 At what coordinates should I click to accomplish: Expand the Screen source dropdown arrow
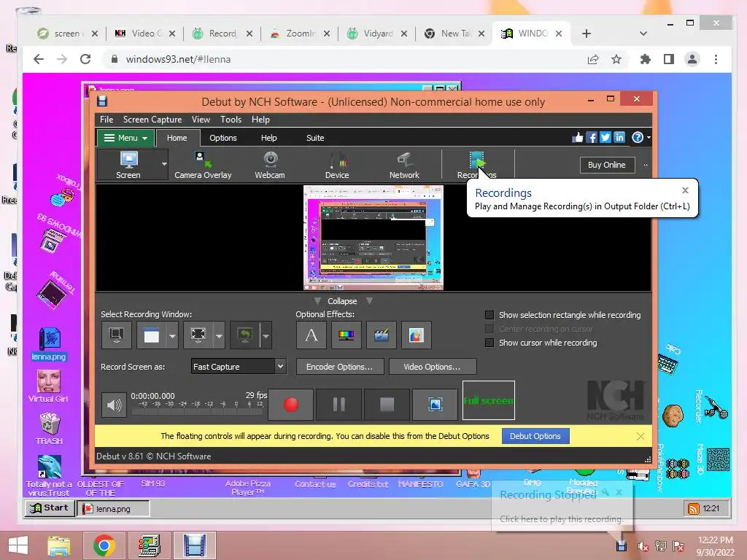tap(164, 164)
